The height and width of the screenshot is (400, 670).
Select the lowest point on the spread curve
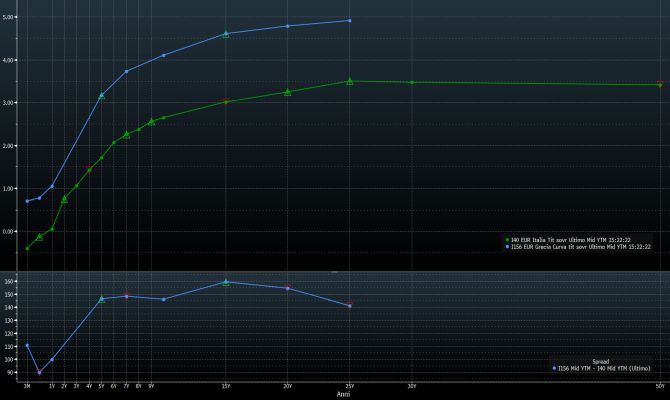pos(39,372)
